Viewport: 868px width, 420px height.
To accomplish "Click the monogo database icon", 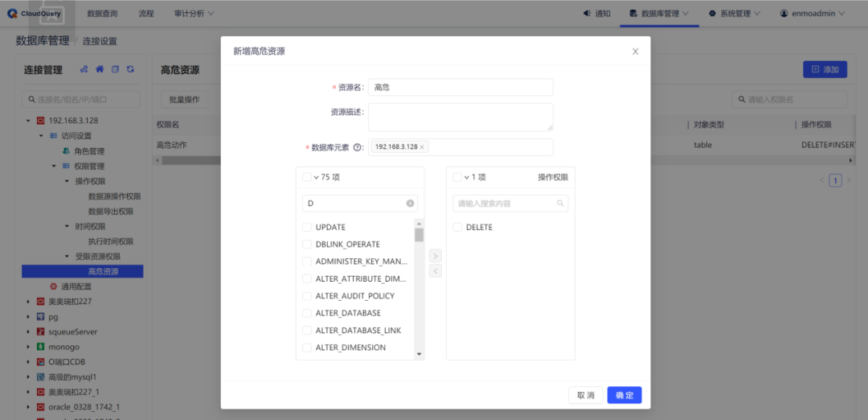I will point(40,347).
